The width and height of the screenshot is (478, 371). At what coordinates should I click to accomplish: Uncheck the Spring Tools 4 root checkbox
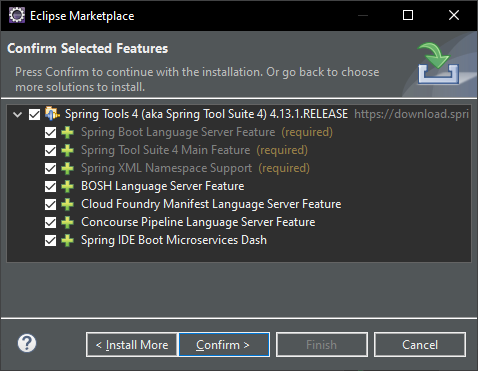(x=34, y=114)
